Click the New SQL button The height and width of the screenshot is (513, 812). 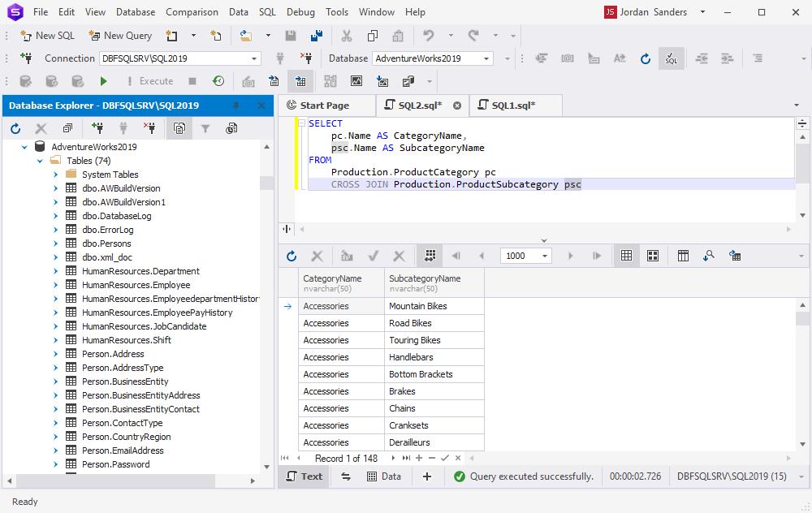[x=48, y=36]
